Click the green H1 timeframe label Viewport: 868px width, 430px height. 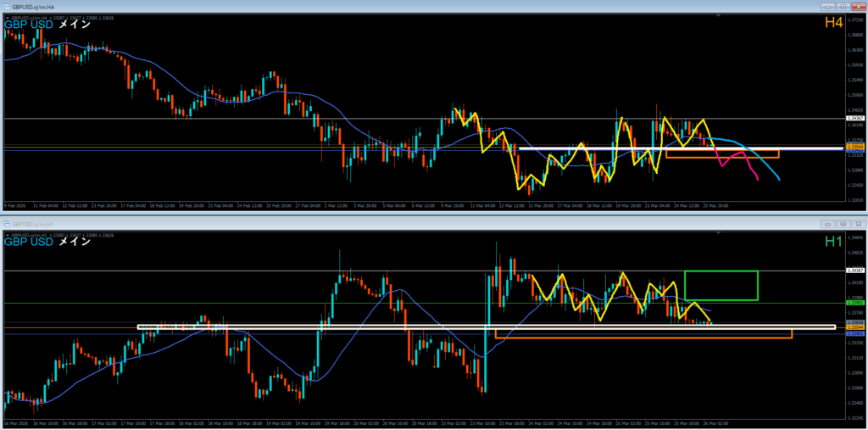pyautogui.click(x=834, y=241)
